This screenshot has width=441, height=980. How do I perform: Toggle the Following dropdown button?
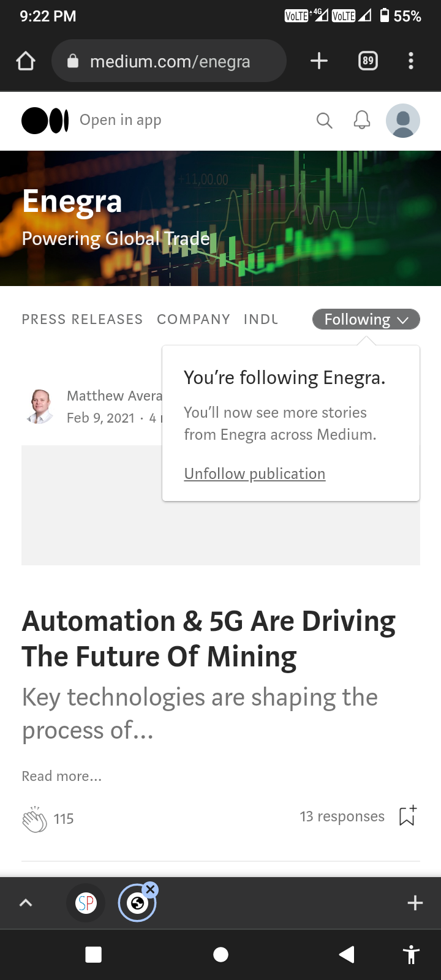pyautogui.click(x=366, y=319)
